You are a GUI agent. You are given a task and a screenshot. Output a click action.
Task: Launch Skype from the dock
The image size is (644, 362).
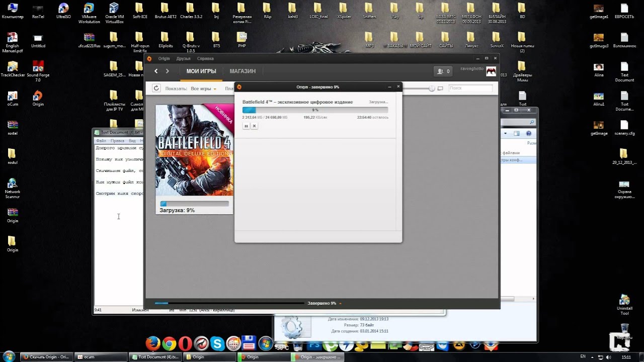pyautogui.click(x=217, y=343)
